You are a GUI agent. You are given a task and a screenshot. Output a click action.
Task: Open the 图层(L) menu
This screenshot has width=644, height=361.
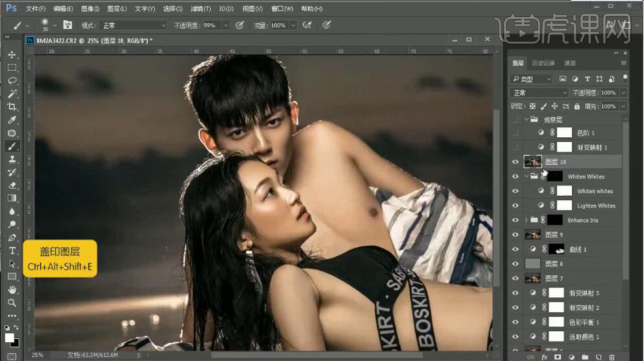click(117, 8)
